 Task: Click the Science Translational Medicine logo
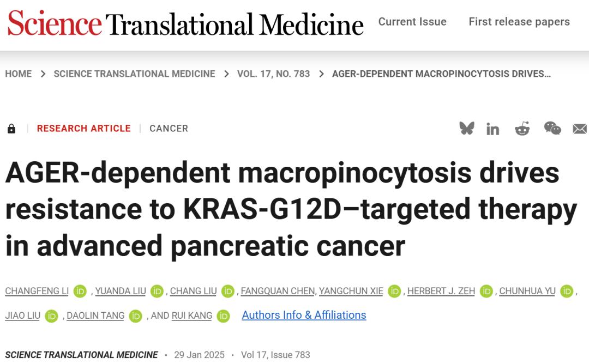(185, 23)
